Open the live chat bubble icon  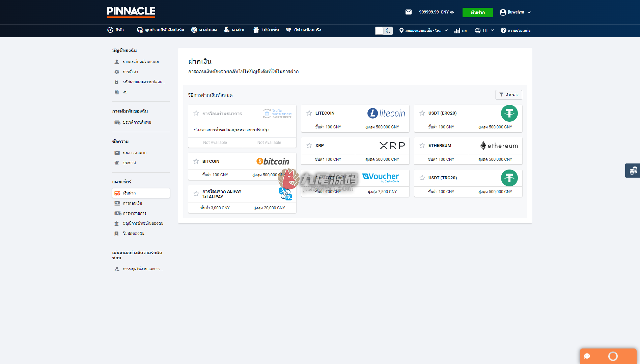pyautogui.click(x=587, y=356)
